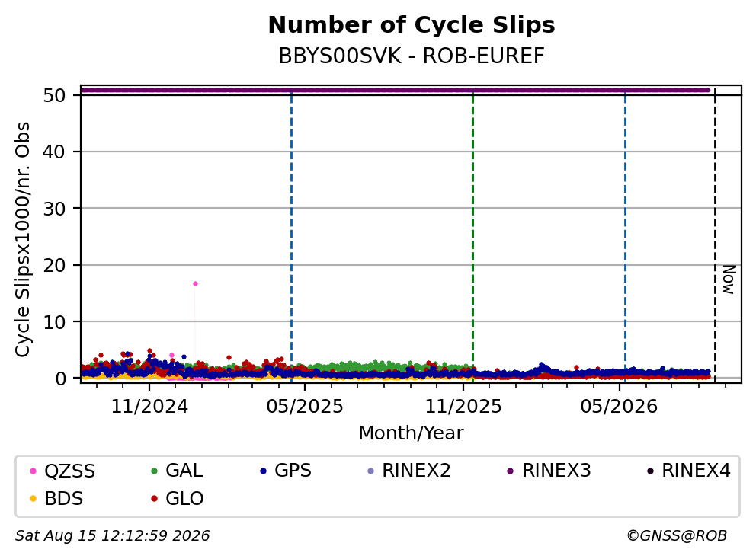Click the timestamp Sat Aug 15 12:12:59 2026

[112, 536]
